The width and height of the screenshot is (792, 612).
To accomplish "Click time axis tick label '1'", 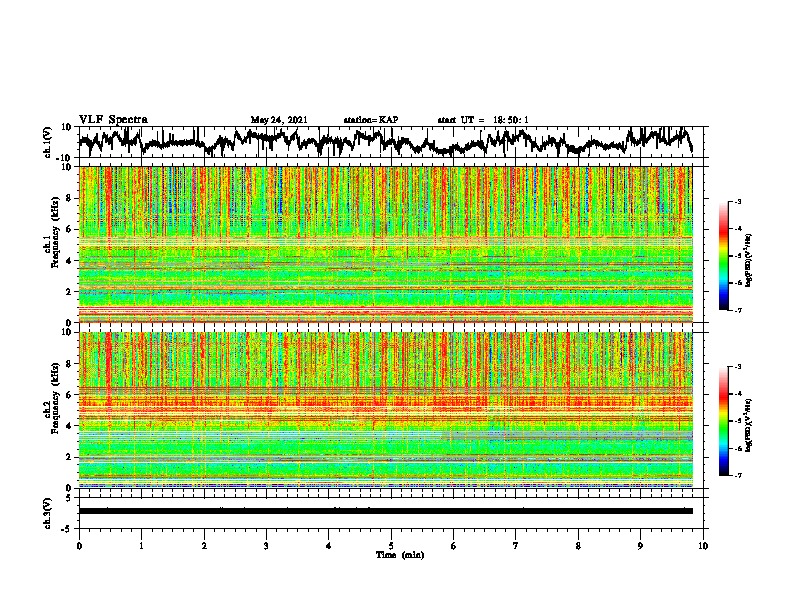I will [x=141, y=546].
